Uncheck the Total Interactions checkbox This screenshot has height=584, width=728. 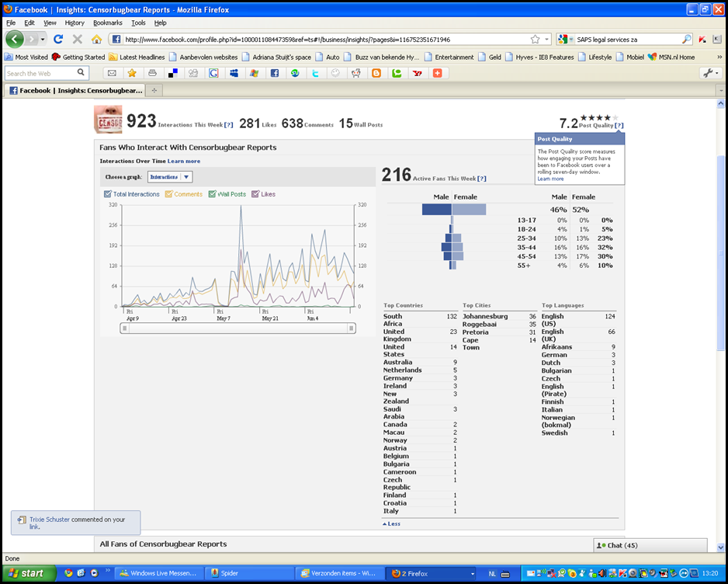tap(108, 194)
